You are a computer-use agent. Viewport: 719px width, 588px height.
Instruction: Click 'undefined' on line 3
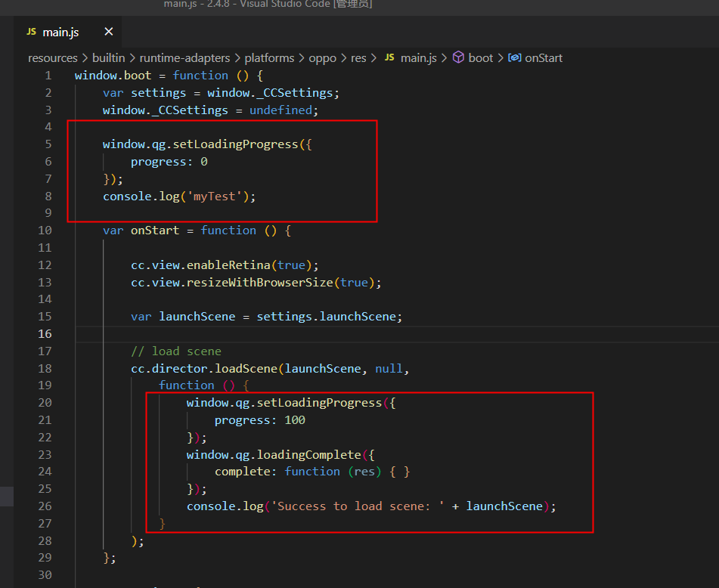coord(280,110)
